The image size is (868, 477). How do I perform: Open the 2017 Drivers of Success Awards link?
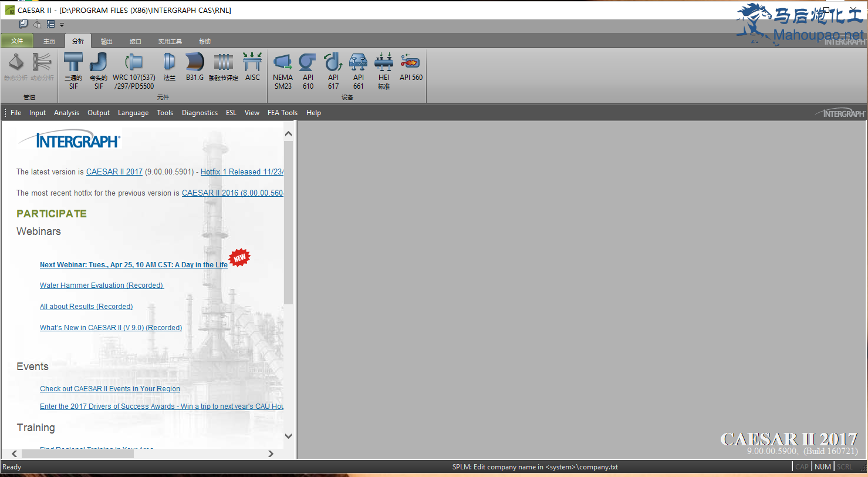click(162, 407)
